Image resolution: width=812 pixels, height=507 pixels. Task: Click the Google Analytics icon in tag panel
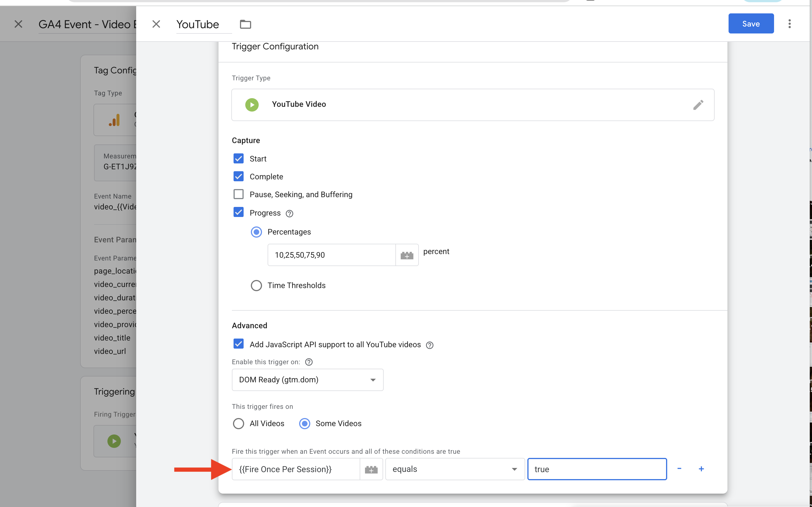(114, 120)
